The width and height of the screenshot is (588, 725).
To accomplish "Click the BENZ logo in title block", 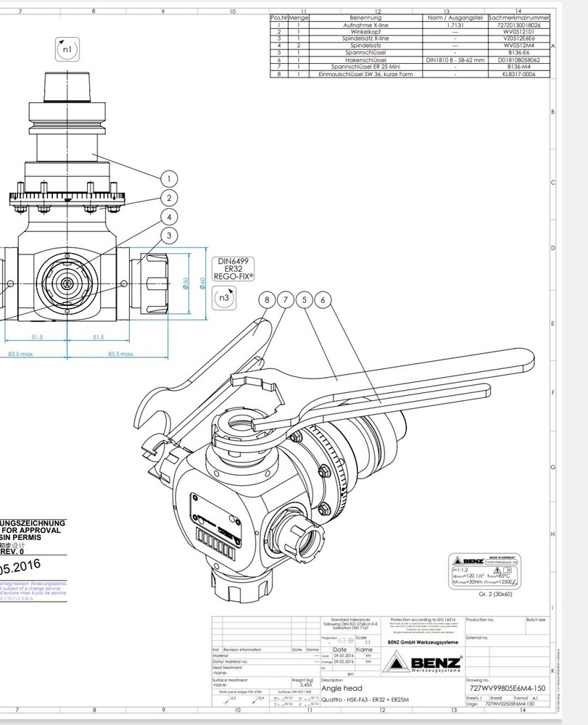I will click(427, 663).
